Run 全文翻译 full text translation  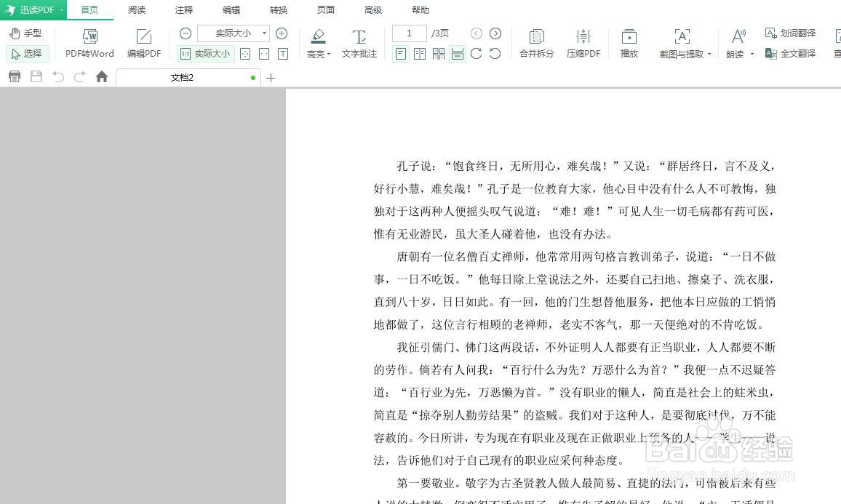tap(790, 54)
